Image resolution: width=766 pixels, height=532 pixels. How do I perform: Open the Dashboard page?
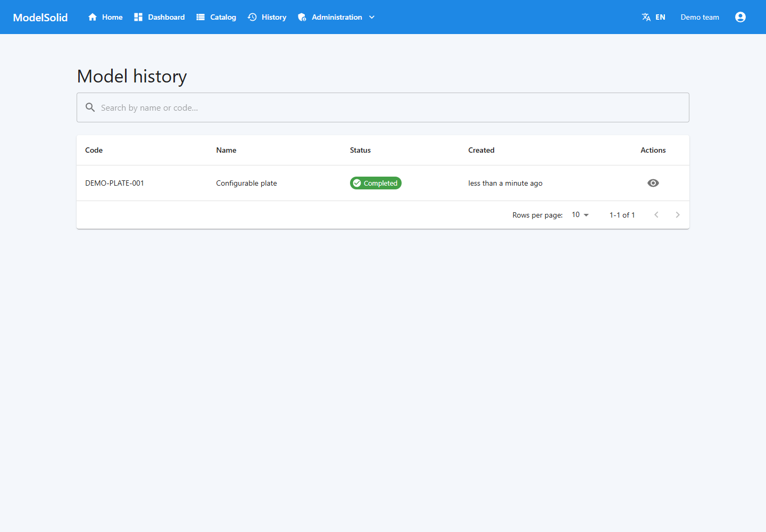(160, 17)
